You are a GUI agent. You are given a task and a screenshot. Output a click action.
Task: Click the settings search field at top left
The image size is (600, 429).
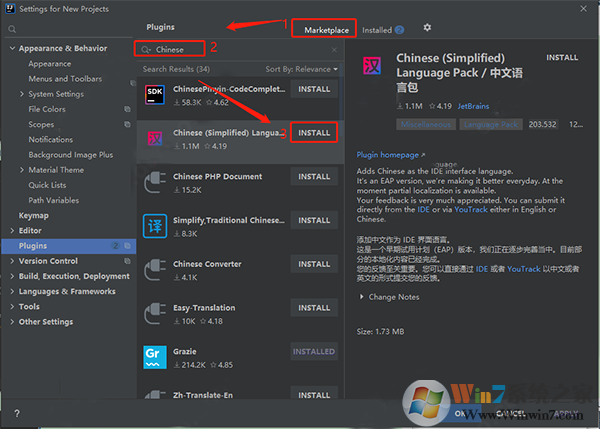[x=69, y=29]
